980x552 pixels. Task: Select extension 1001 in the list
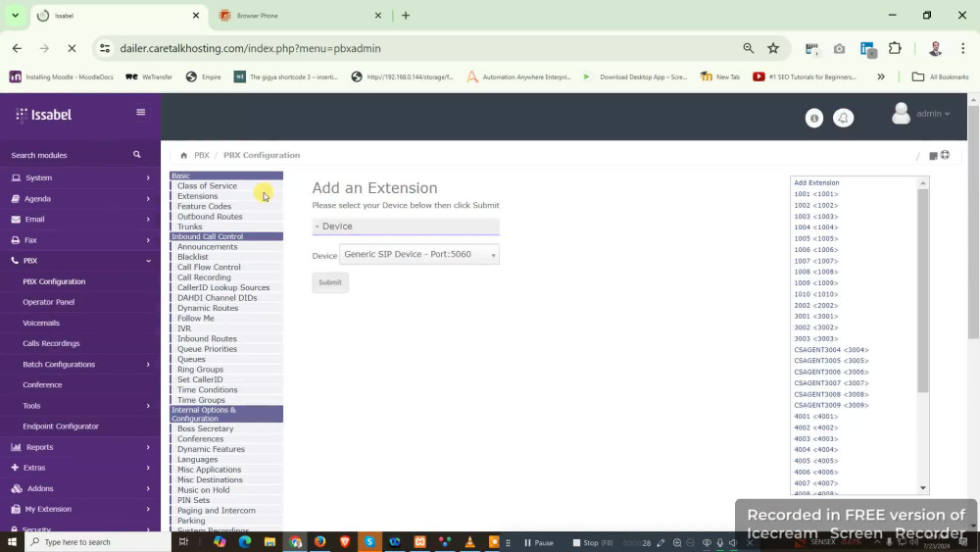tap(815, 194)
